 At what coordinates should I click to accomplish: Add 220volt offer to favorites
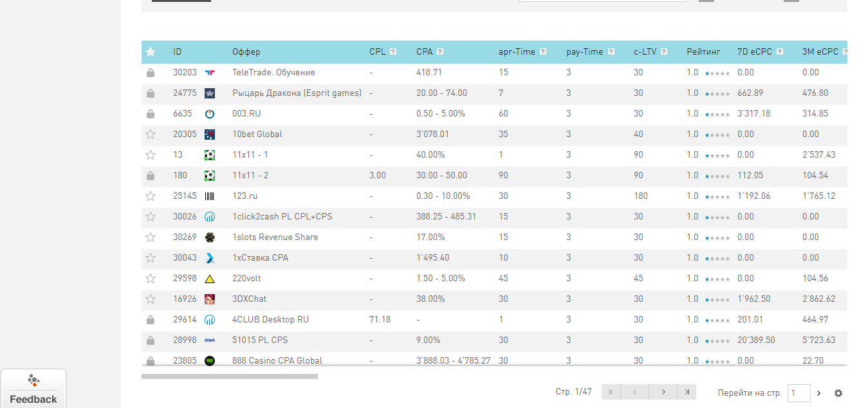pyautogui.click(x=151, y=279)
